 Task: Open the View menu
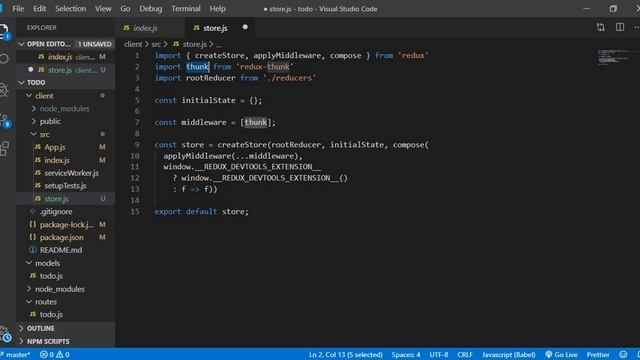pyautogui.click(x=103, y=9)
